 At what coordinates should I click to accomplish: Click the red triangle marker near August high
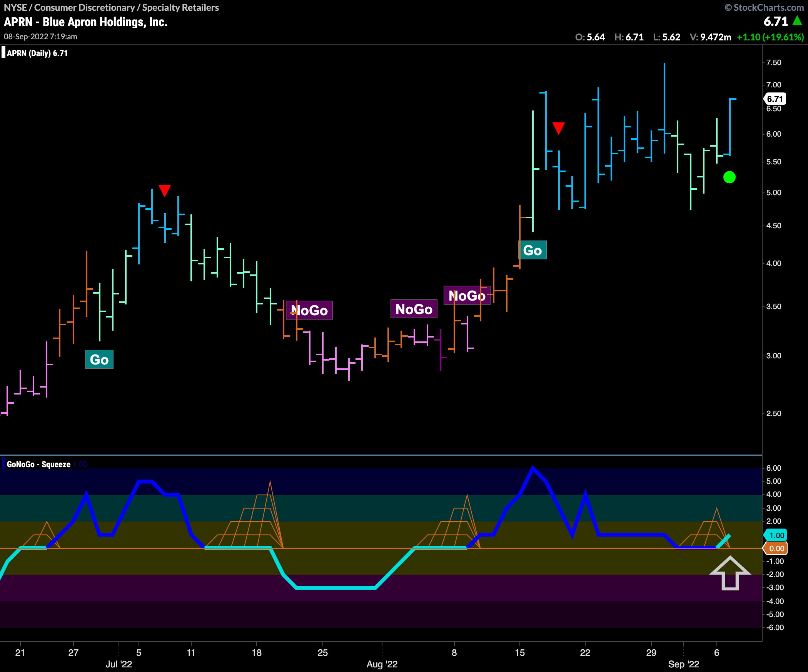558,128
